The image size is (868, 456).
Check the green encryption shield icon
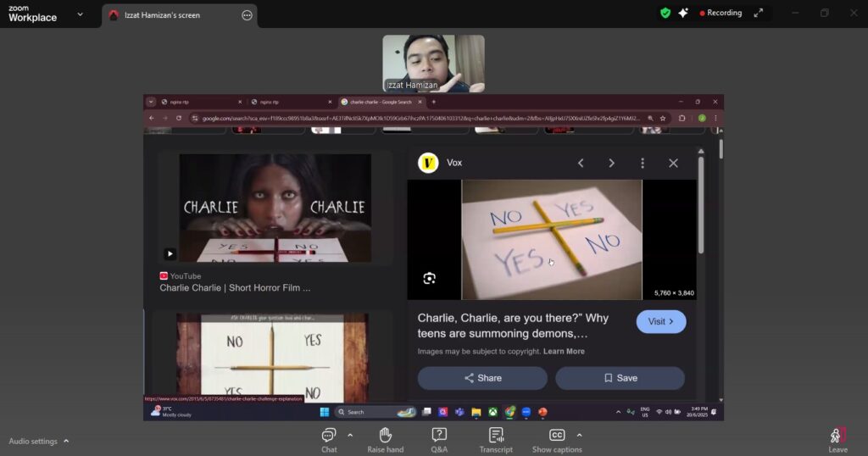click(665, 13)
